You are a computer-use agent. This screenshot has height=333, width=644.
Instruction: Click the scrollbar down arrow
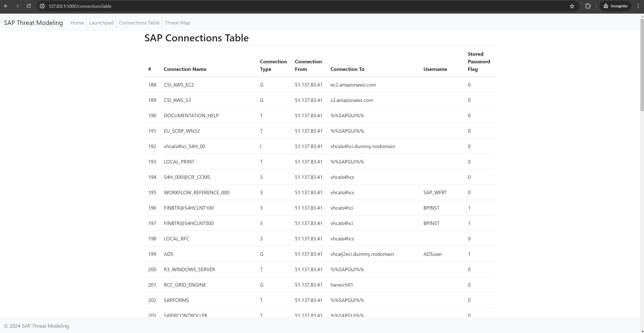(x=642, y=331)
